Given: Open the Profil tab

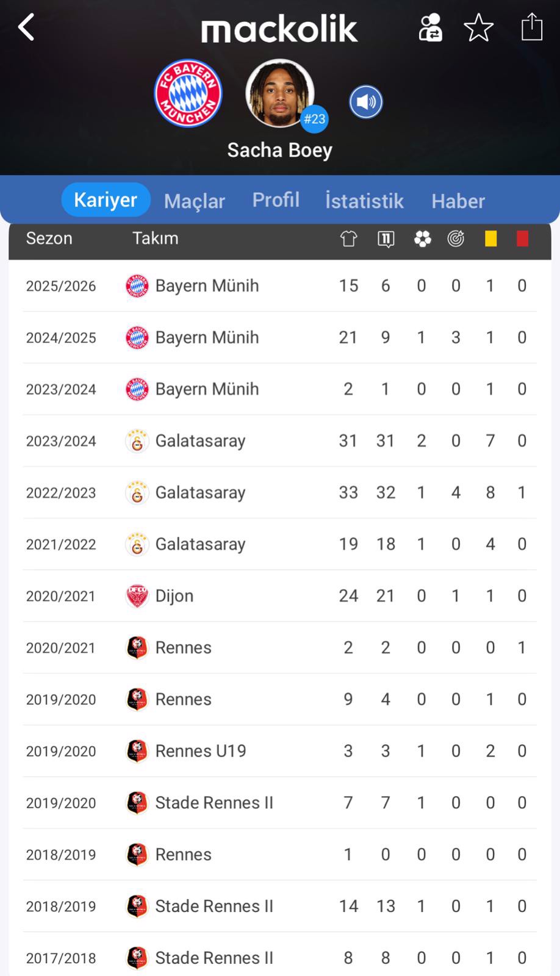Looking at the screenshot, I should (276, 200).
